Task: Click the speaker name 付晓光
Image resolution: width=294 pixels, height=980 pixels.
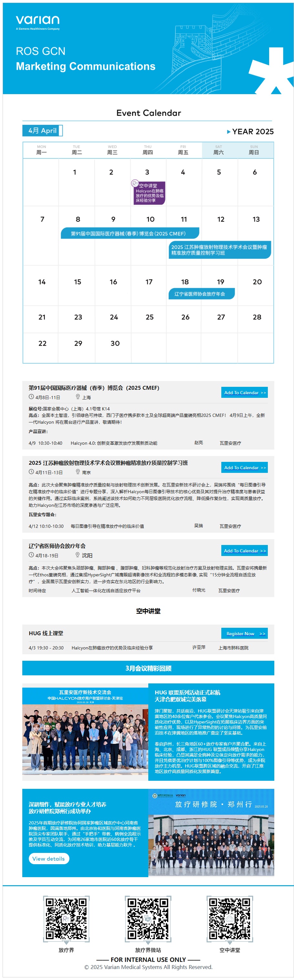Action: click(x=199, y=590)
